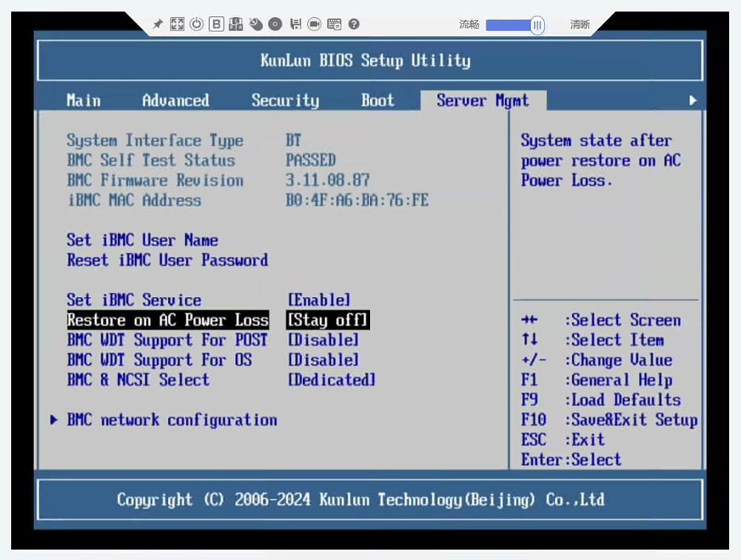Viewport: 741px width, 560px height.
Task: Click the floppy disk image icon
Action: coord(295,24)
